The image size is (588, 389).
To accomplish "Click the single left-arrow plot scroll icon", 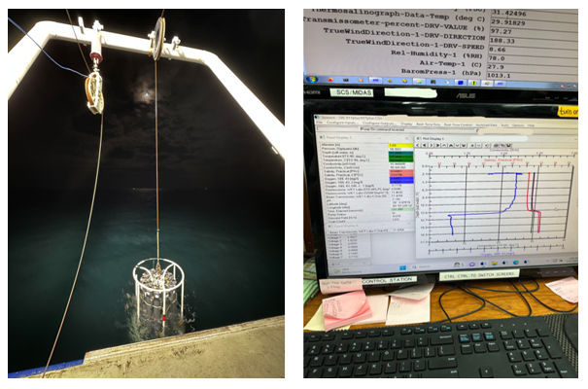I will [x=417, y=146].
